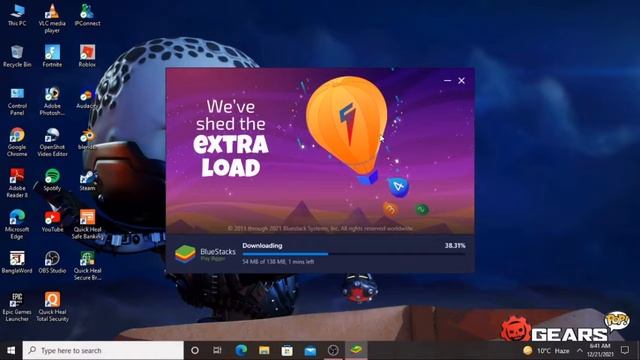Screen dimensions: 640x360
Task: Launch Audacity desktop shortcut
Action: coord(87,98)
